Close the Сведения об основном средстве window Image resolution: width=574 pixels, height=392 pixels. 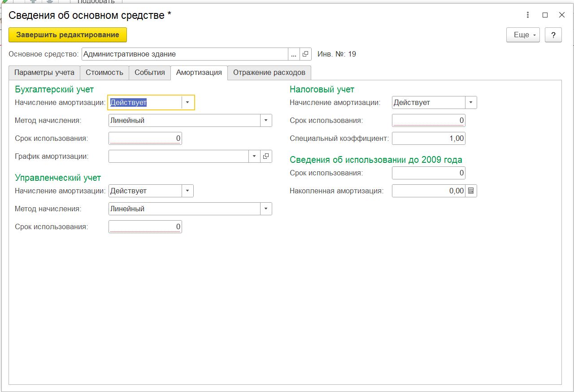pos(561,15)
